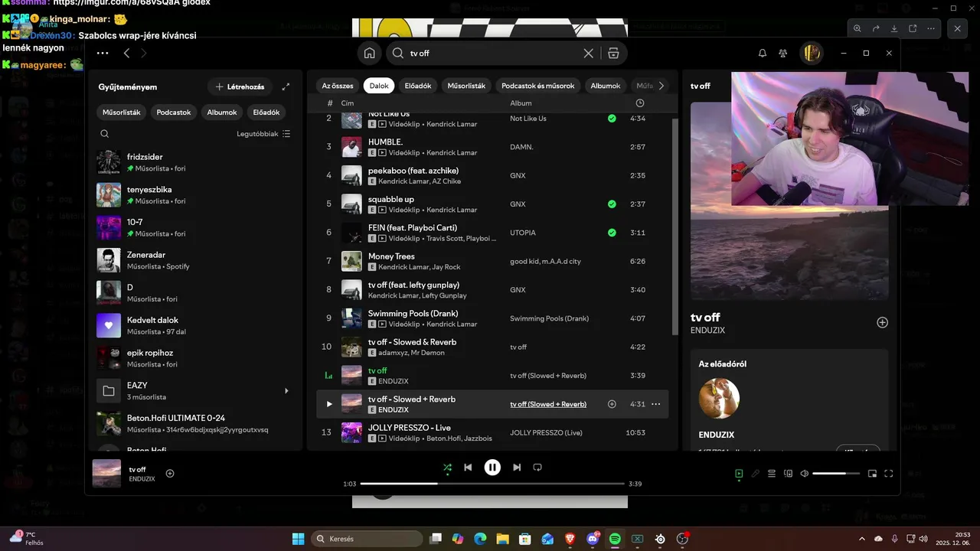Select 'Az összes' search filter
The image size is (980, 551).
[338, 86]
